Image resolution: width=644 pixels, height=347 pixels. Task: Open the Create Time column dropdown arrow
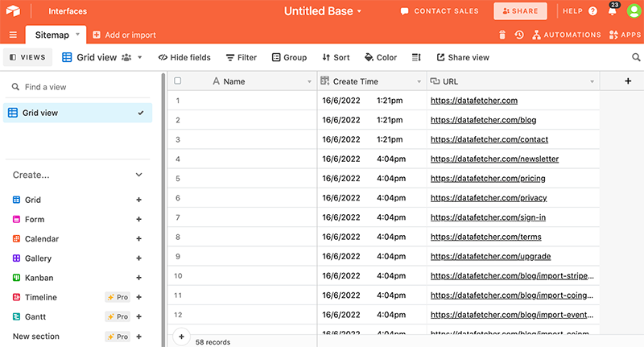pos(419,82)
